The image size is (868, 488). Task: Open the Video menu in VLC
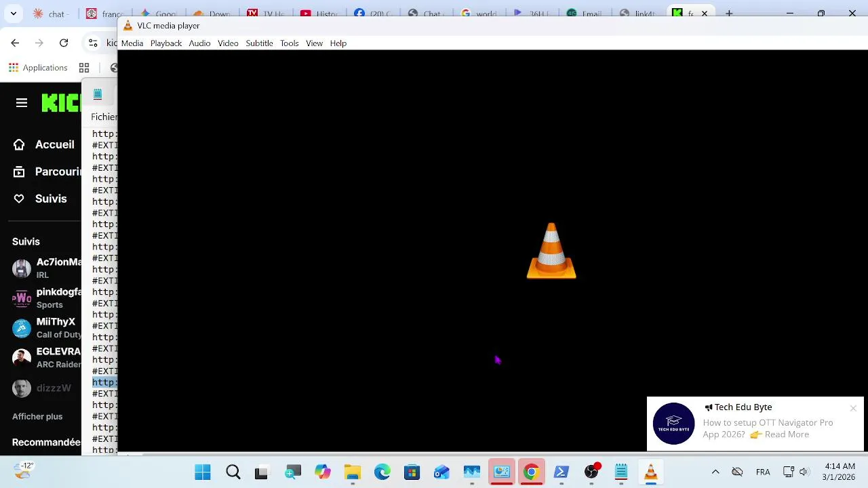tap(228, 43)
